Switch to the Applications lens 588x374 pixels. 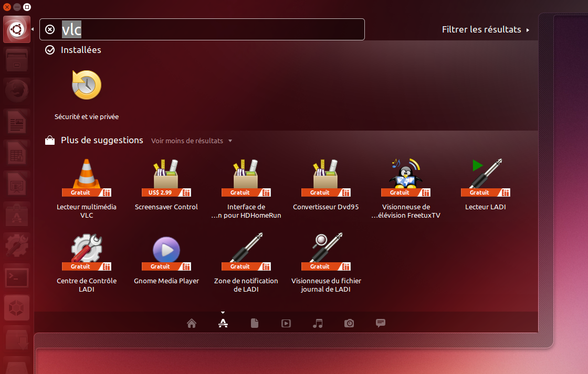coord(223,323)
